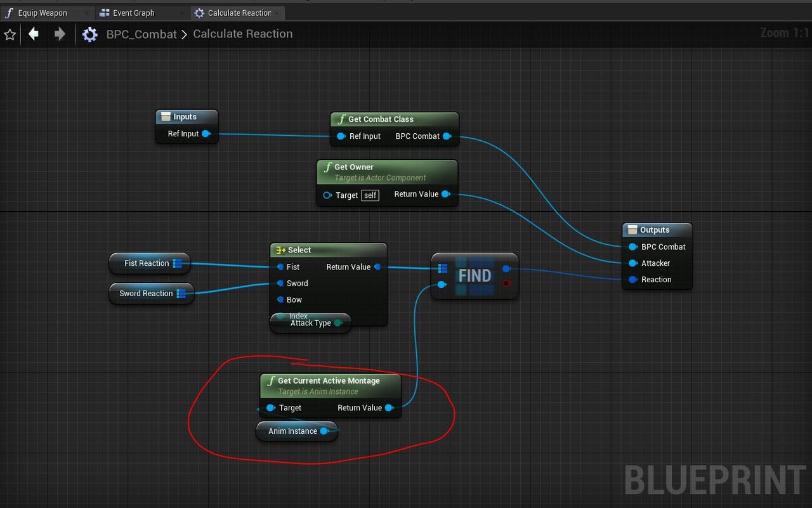Click Ref Input output pin on Inputs
Image resolution: width=812 pixels, height=508 pixels.
(206, 134)
